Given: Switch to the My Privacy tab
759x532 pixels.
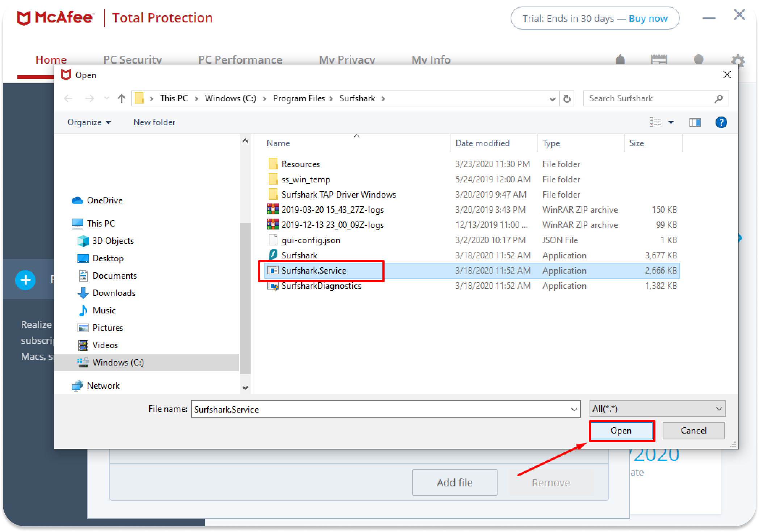Looking at the screenshot, I should [347, 60].
